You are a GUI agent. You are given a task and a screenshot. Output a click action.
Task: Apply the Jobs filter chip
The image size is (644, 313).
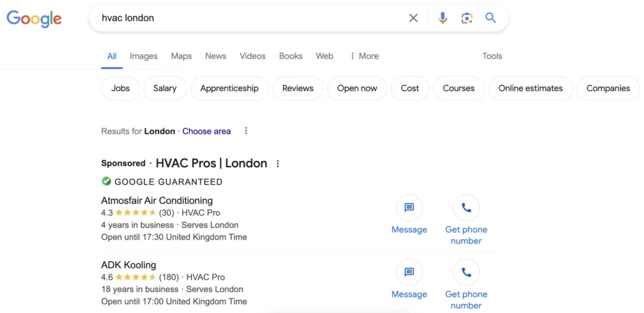120,88
